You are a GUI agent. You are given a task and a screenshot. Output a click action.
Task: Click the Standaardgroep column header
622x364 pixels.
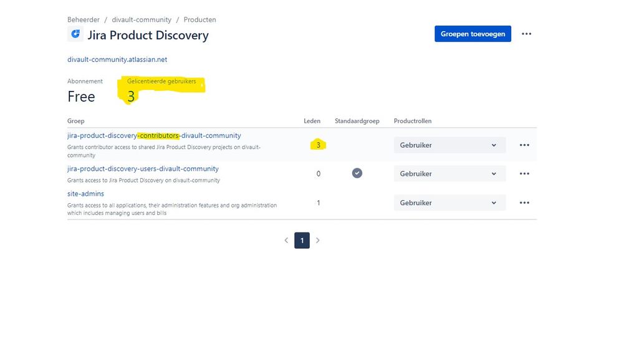point(357,121)
